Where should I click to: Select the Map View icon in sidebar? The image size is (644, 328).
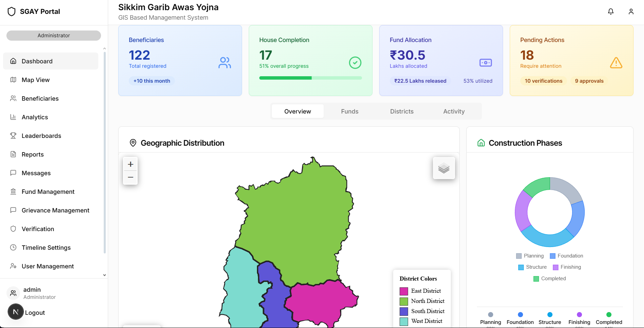[13, 80]
